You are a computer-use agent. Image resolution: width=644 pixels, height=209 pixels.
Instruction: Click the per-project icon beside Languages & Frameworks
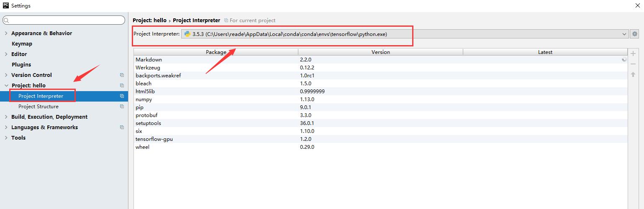click(122, 127)
